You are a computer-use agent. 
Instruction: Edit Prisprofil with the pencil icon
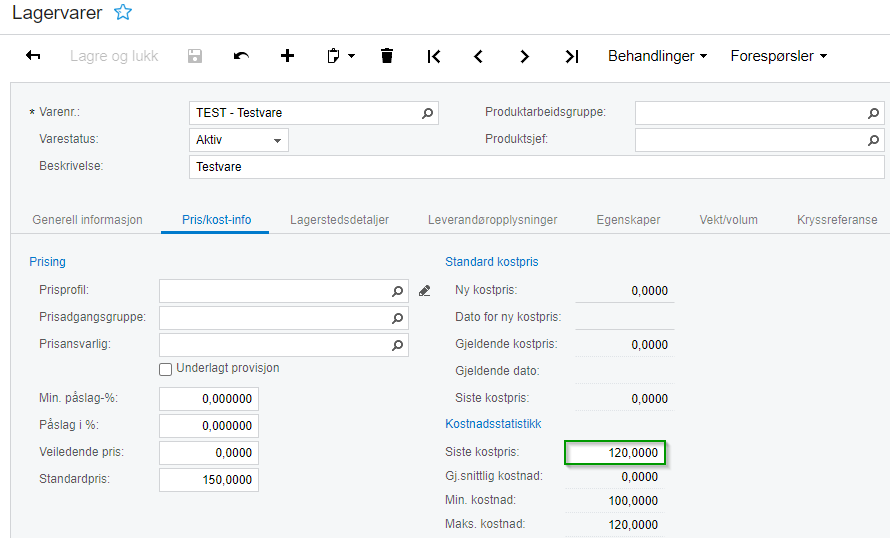click(x=424, y=291)
